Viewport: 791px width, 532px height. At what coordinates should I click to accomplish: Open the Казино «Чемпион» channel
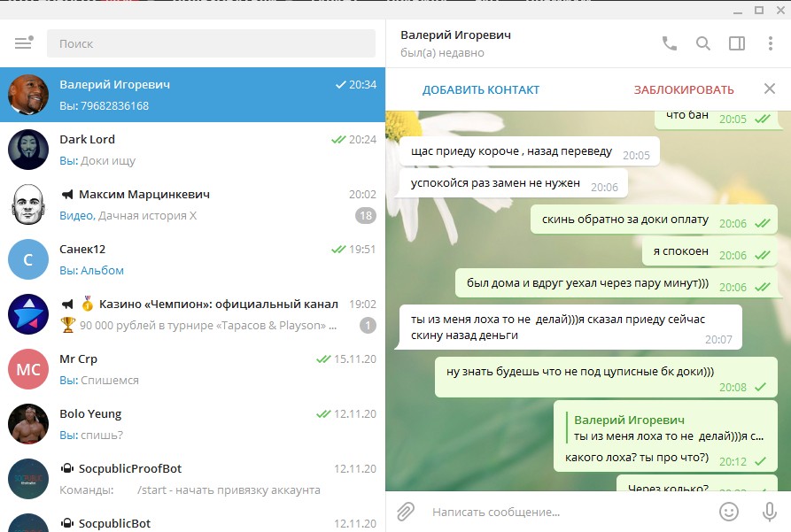193,314
